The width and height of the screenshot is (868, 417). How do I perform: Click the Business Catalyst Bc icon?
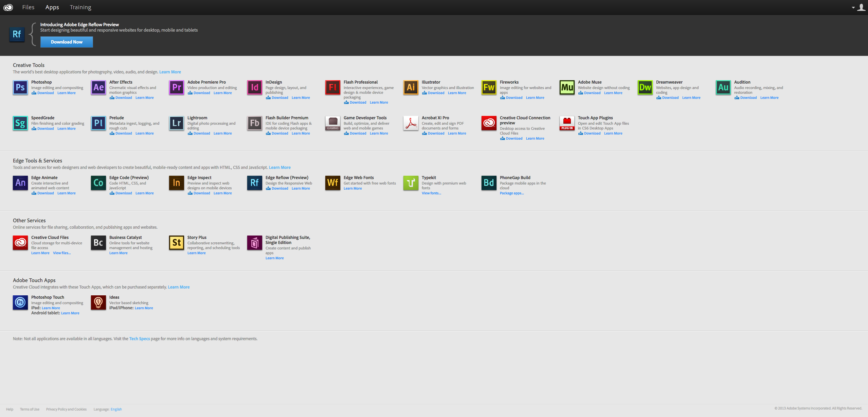(98, 243)
